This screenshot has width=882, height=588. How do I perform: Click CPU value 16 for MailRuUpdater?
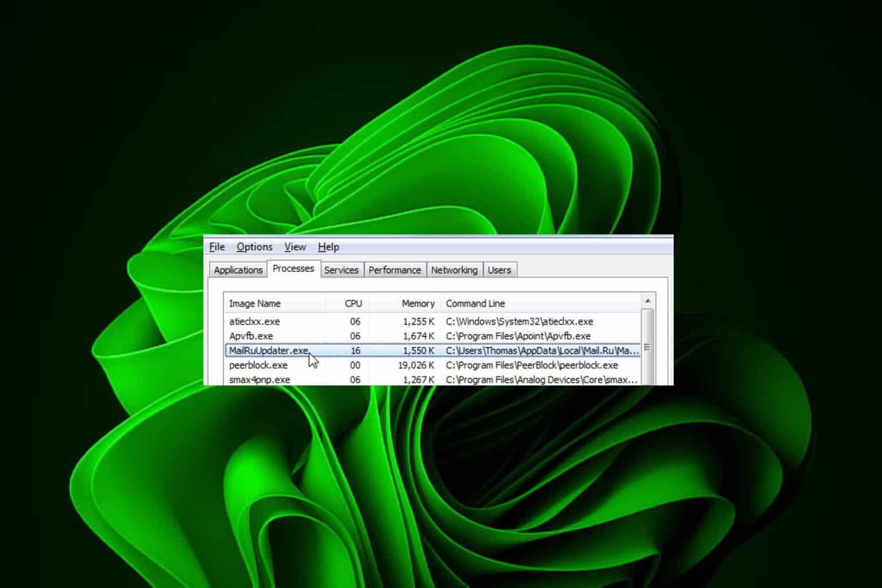[355, 350]
